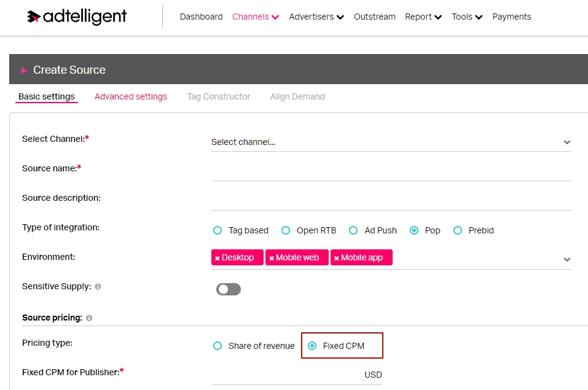This screenshot has height=390, width=588.
Task: Remove the Mobile web environment tag
Action: [x=272, y=258]
